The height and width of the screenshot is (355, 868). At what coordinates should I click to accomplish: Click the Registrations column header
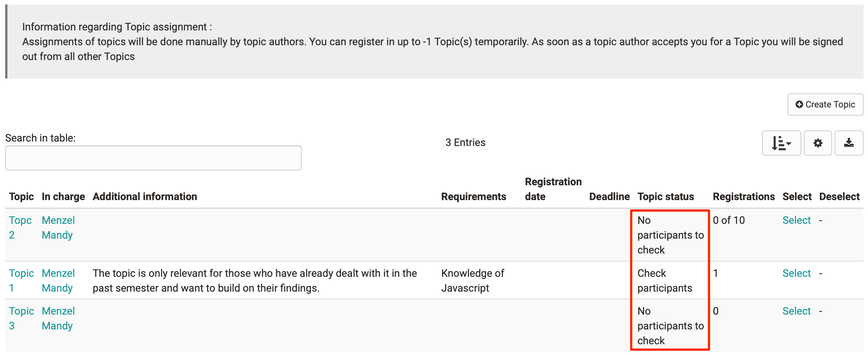[x=743, y=196]
